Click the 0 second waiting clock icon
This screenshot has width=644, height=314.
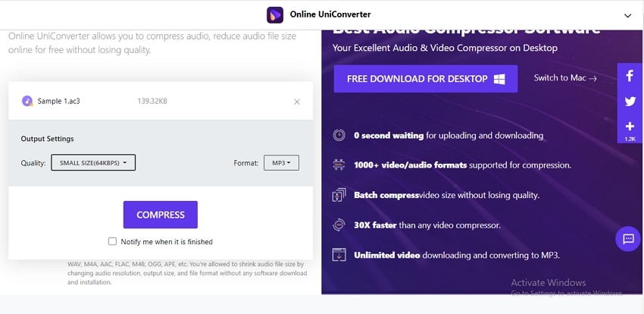pos(339,135)
